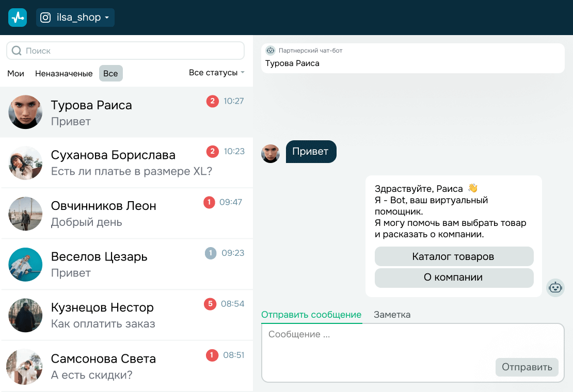Open the Заметка tab

[x=392, y=315]
